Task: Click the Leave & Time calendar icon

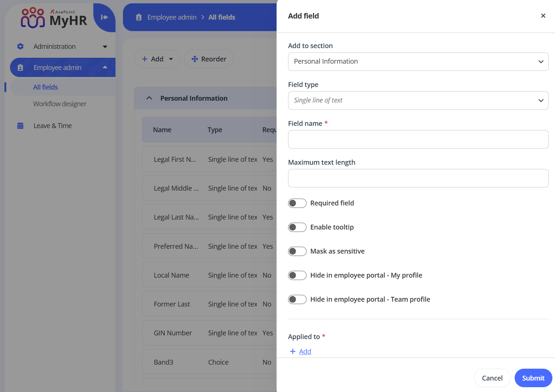Action: [x=20, y=125]
